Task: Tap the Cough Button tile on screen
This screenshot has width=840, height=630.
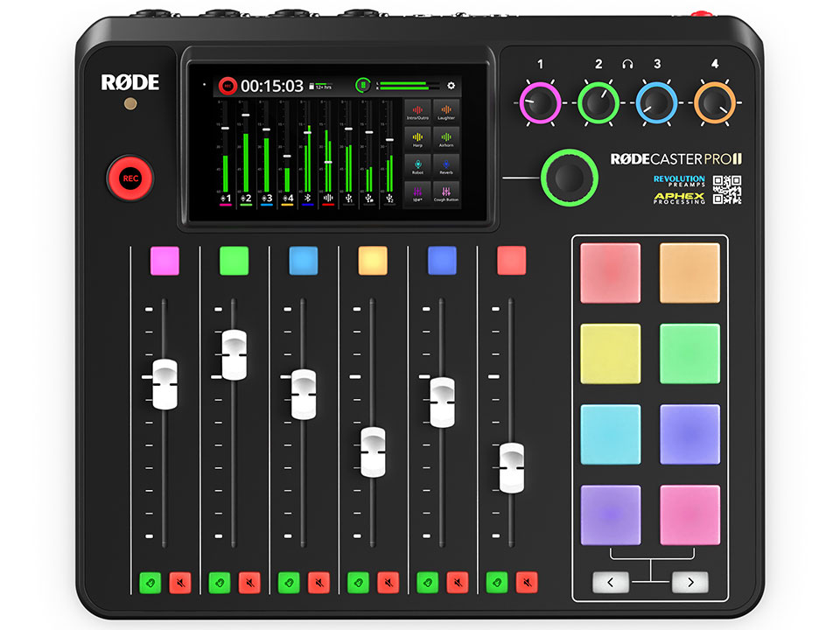Action: (x=446, y=193)
